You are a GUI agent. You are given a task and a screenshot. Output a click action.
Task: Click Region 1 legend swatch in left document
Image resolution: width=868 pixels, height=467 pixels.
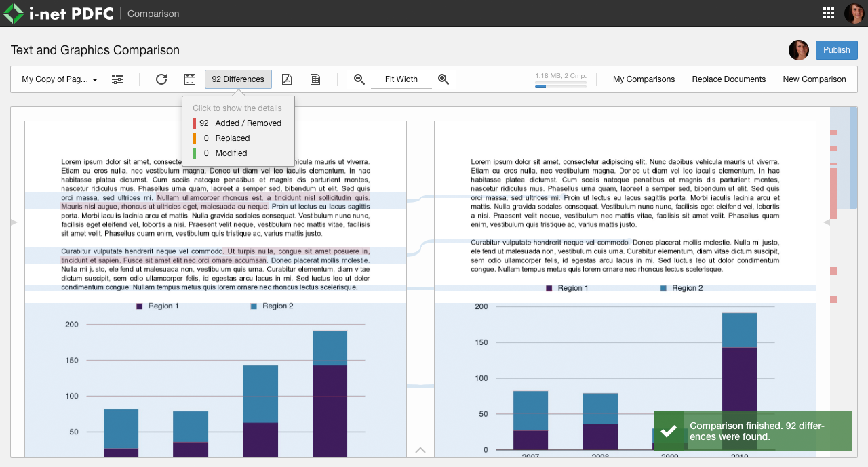(140, 306)
